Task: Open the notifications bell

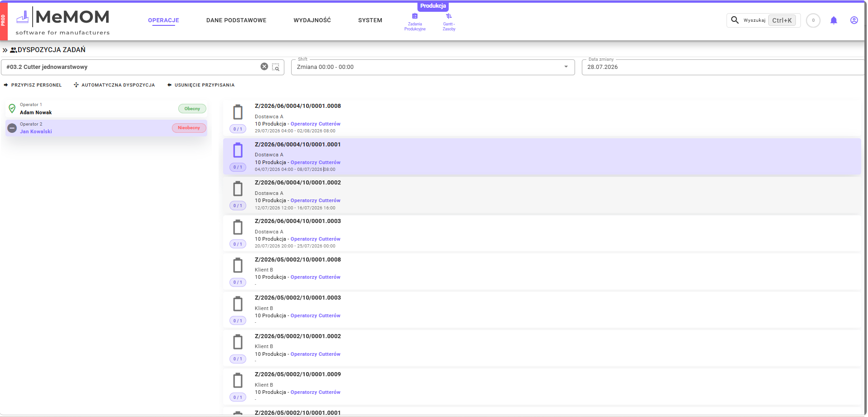Action: (x=834, y=20)
